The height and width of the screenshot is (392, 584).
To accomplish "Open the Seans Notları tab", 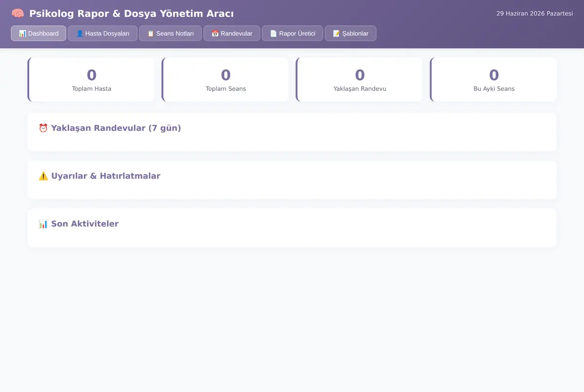I will 170,34.
